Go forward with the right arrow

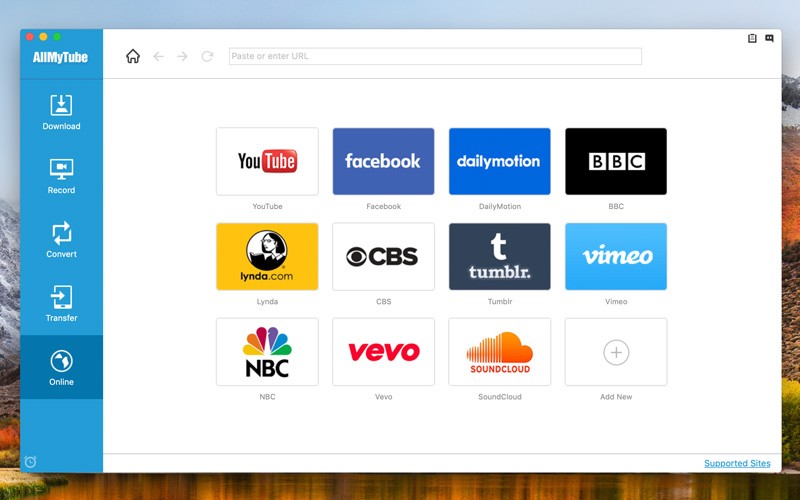(x=182, y=56)
